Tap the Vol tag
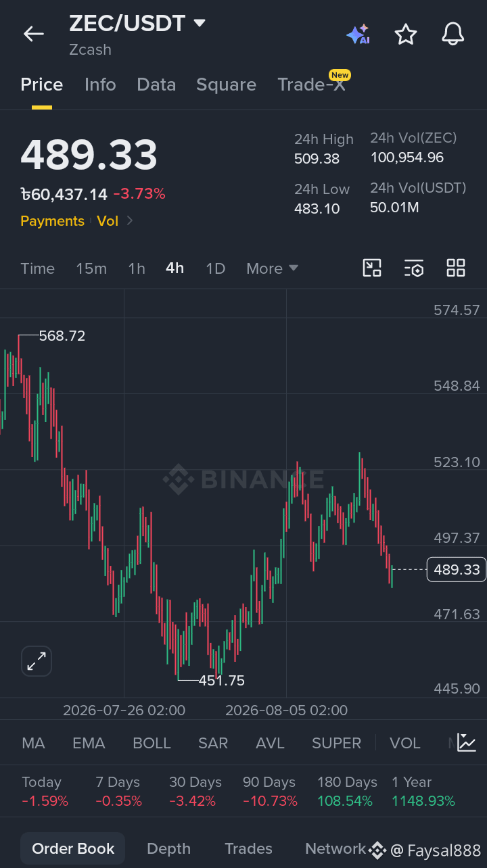Screen dimensions: 487x868 pos(108,221)
